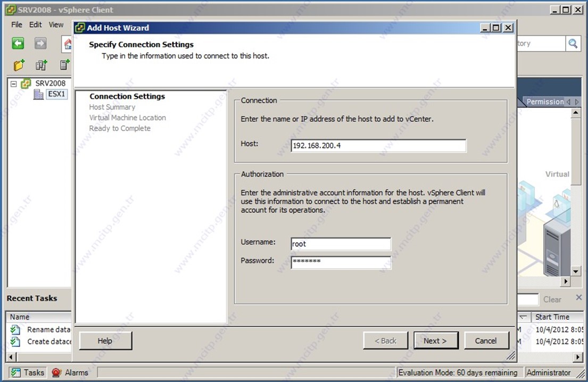
Task: Click the right arrow below the Virtual diagram
Action: pos(566,281)
